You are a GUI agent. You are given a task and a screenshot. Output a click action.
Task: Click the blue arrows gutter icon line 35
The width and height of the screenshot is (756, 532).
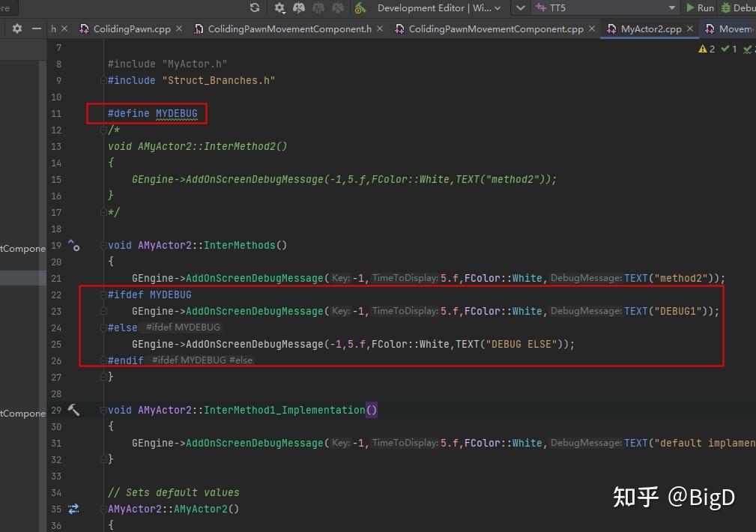click(73, 509)
